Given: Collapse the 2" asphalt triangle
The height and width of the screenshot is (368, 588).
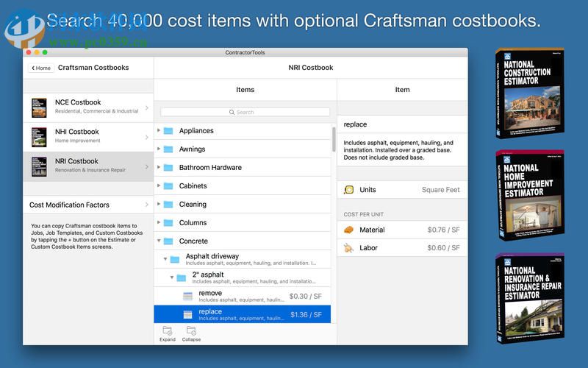Looking at the screenshot, I should (172, 277).
